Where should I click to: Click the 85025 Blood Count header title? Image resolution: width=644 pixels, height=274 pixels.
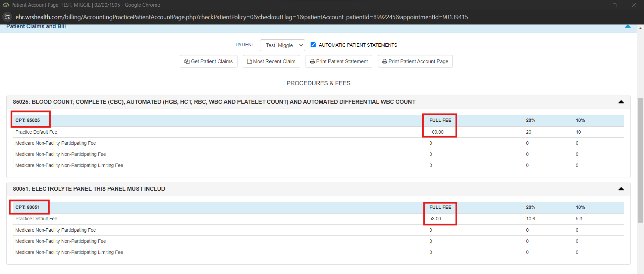[x=214, y=102]
